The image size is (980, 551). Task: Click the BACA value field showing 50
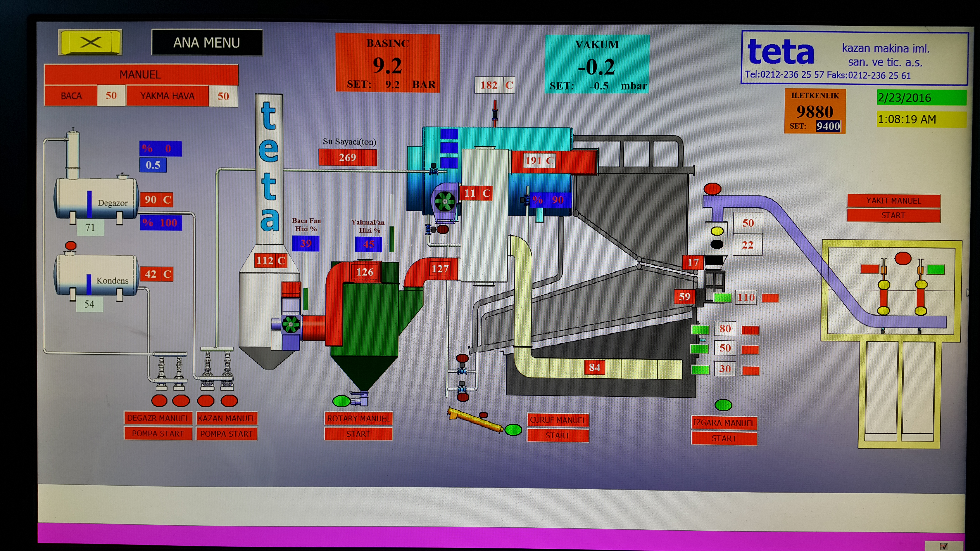pos(111,96)
